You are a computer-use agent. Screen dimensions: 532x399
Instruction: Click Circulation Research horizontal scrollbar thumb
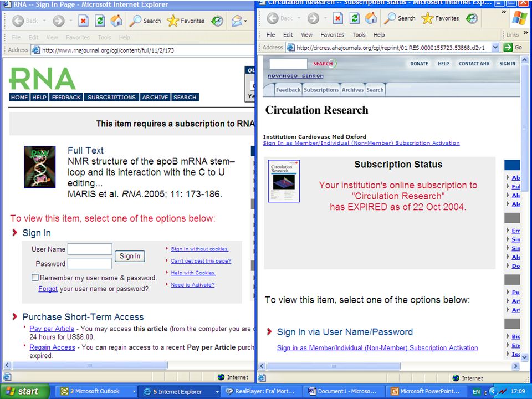[x=334, y=366]
